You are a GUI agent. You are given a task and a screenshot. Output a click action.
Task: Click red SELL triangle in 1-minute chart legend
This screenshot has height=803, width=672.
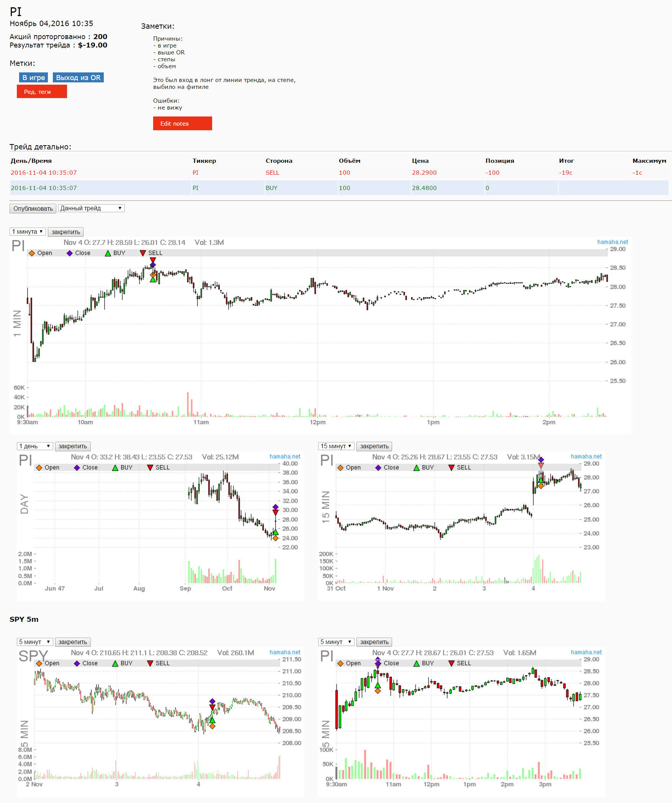[x=143, y=253]
